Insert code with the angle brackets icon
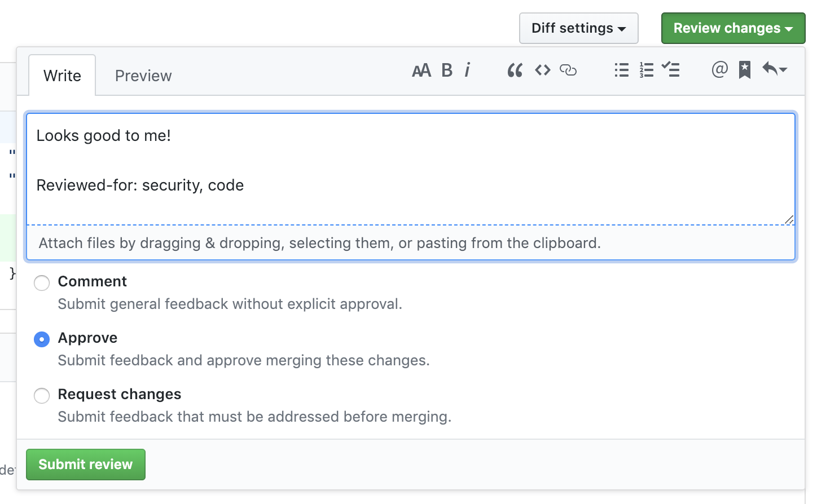Image resolution: width=817 pixels, height=504 pixels. pyautogui.click(x=542, y=70)
